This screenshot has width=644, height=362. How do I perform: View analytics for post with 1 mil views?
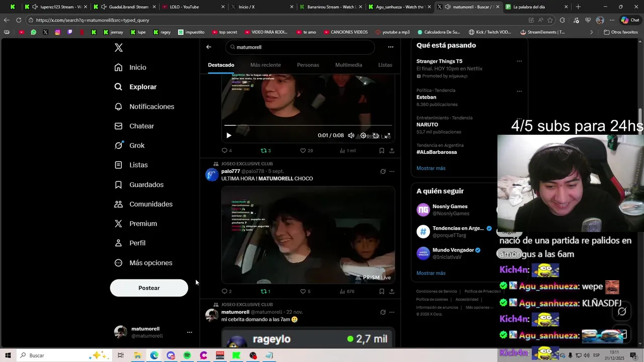click(348, 150)
